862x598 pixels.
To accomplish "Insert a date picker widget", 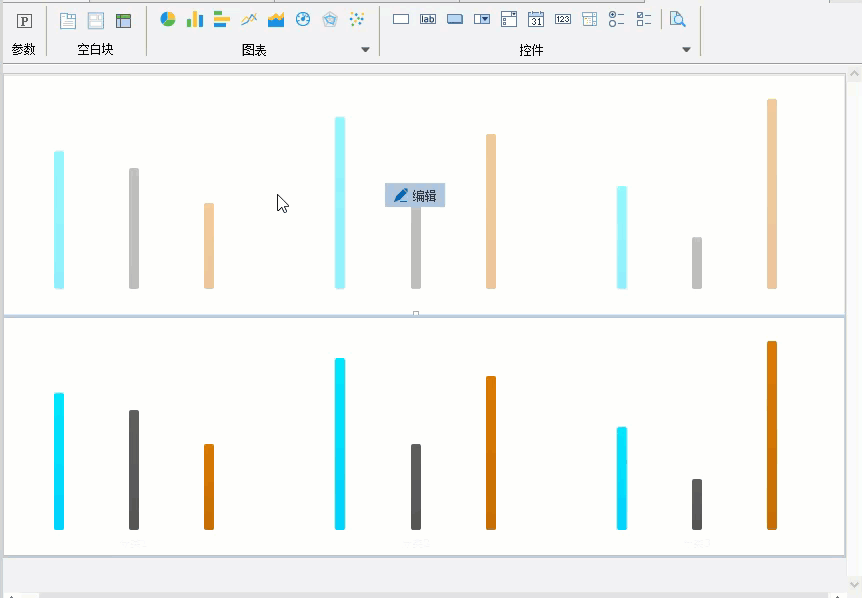I will pos(536,19).
